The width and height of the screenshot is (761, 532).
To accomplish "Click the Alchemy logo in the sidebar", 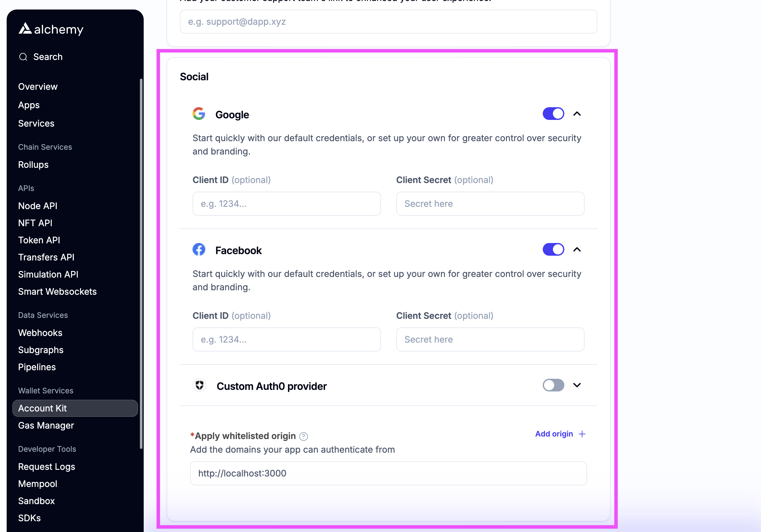I will pyautogui.click(x=50, y=29).
